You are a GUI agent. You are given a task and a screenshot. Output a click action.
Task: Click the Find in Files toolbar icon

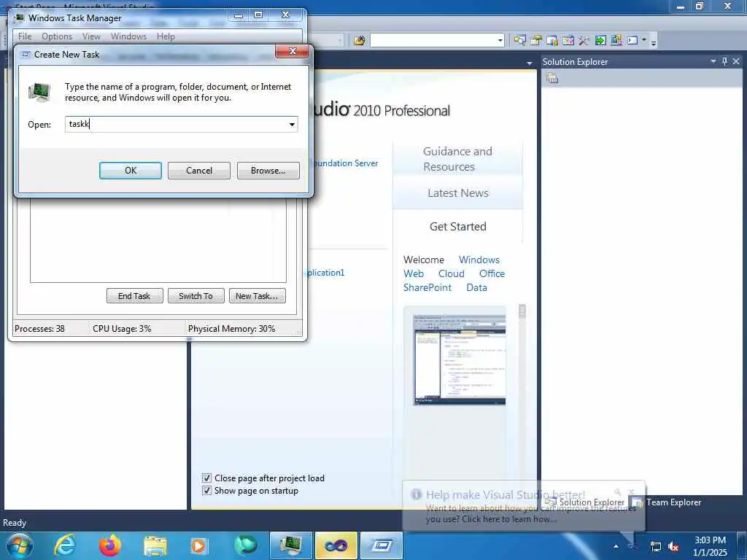pos(360,41)
